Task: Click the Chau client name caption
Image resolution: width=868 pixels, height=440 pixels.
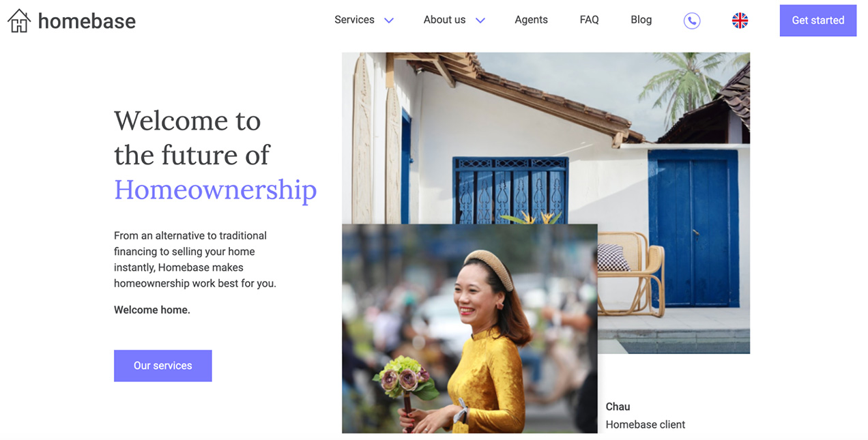Action: pos(618,407)
